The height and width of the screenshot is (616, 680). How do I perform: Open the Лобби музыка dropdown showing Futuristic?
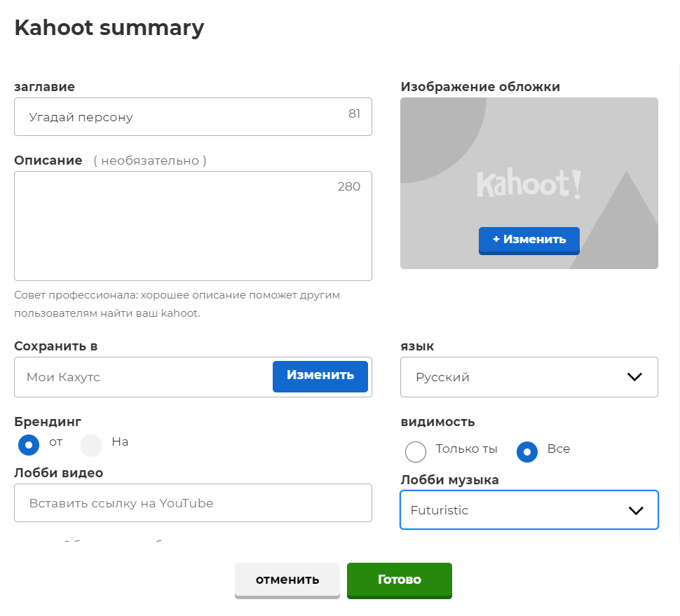point(529,509)
